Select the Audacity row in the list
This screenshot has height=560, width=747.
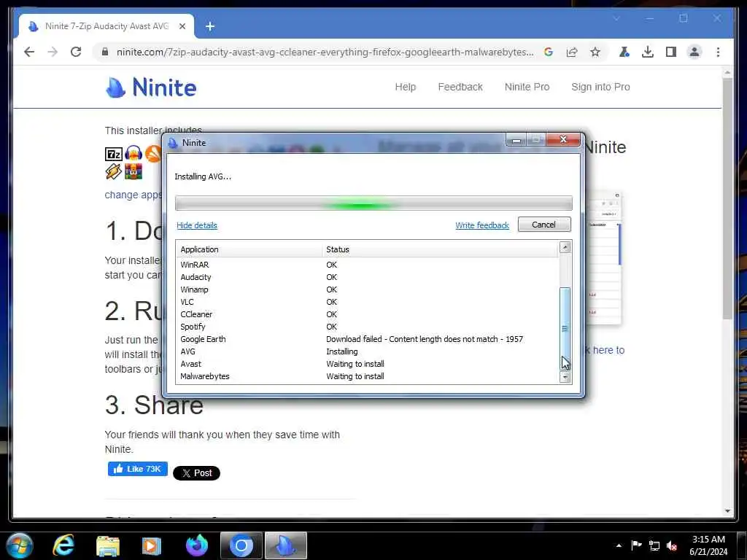pyautogui.click(x=367, y=277)
